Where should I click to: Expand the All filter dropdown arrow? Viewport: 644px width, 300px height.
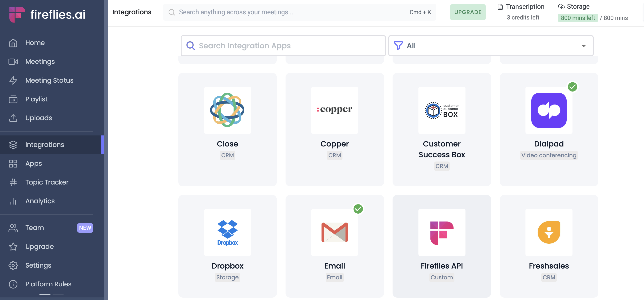pos(583,46)
